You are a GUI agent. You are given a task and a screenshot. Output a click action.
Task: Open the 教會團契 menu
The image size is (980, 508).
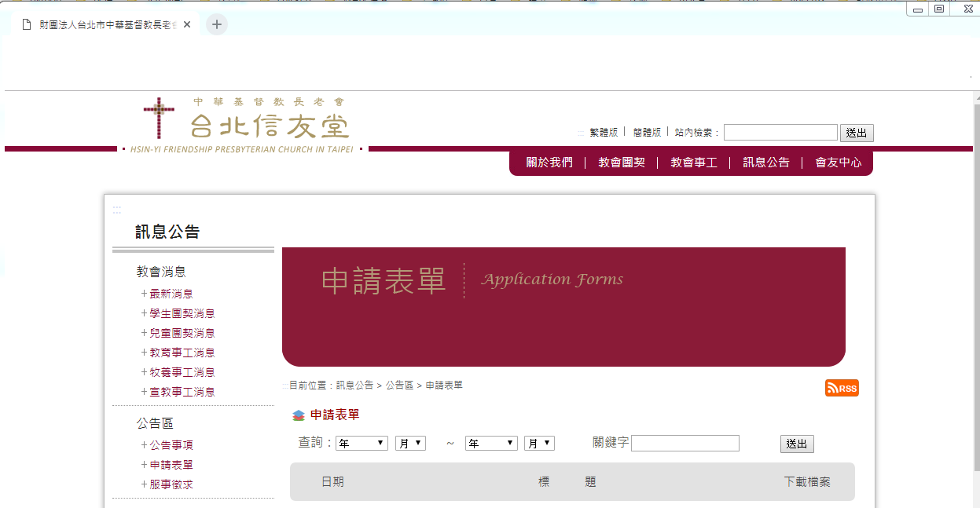tap(622, 163)
